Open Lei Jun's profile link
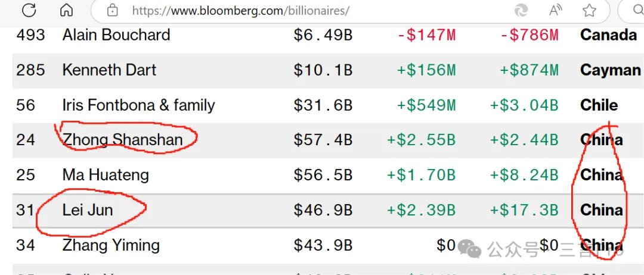The width and height of the screenshot is (644, 275). 88,210
